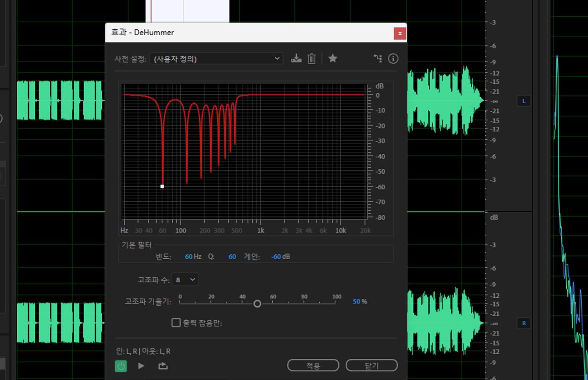Edit the Q value of 60
The height and width of the screenshot is (380, 588).
tap(232, 256)
